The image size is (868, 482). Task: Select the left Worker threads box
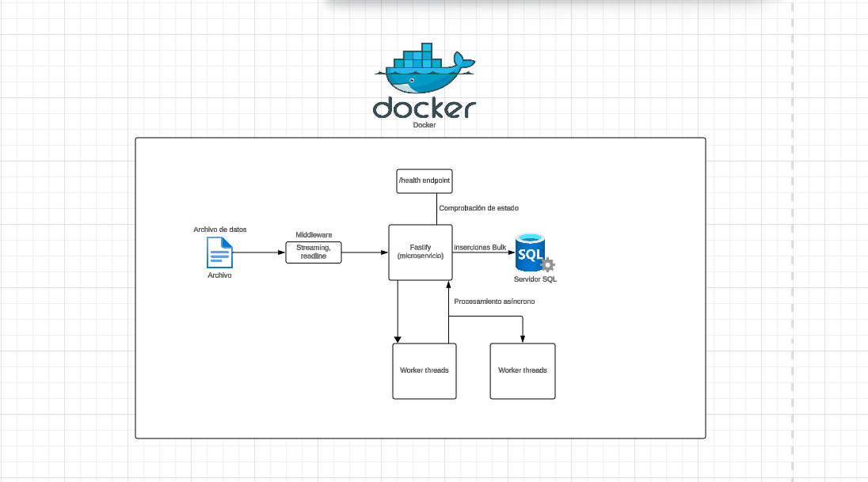pos(424,370)
